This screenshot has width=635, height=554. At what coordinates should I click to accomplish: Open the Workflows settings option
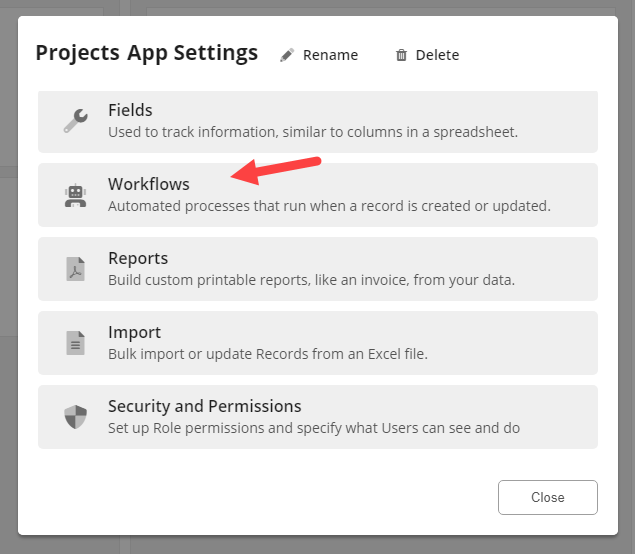[x=318, y=195]
